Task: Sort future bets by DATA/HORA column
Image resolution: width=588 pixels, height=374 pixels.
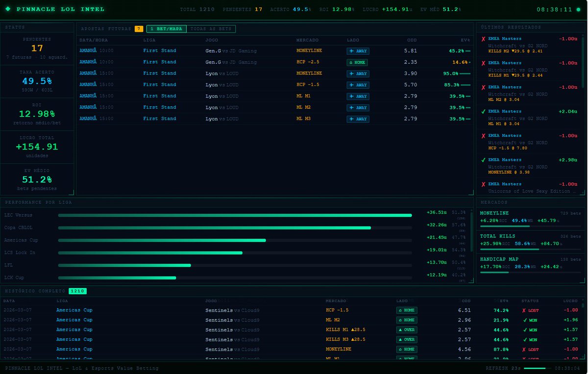Action: 94,40
